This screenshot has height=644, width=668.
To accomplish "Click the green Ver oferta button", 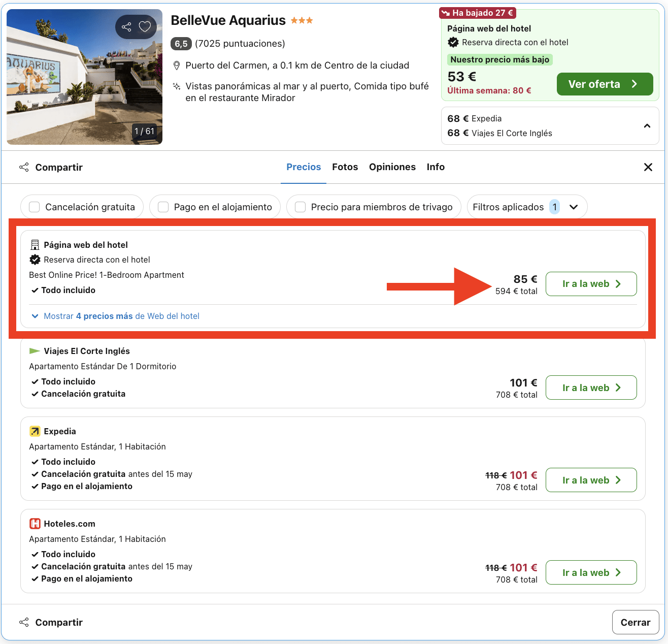I will click(605, 84).
